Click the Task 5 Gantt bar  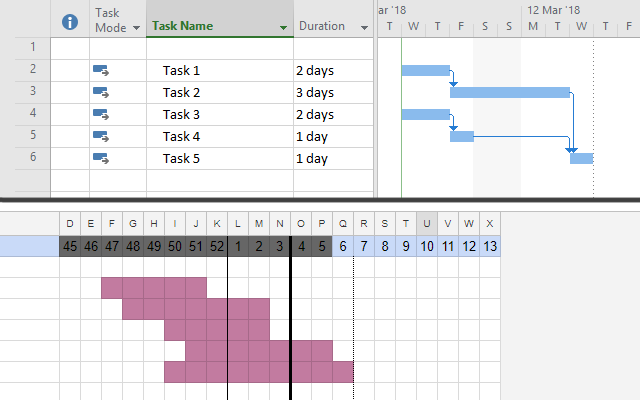[581, 158]
